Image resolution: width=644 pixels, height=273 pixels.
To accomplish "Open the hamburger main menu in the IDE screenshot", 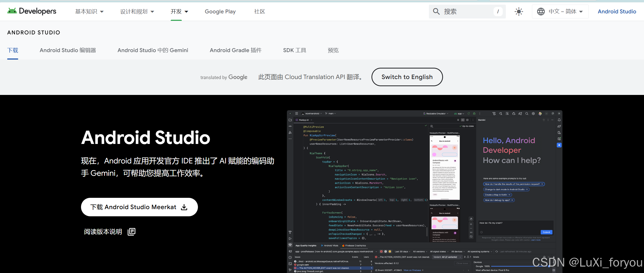I will (x=297, y=113).
